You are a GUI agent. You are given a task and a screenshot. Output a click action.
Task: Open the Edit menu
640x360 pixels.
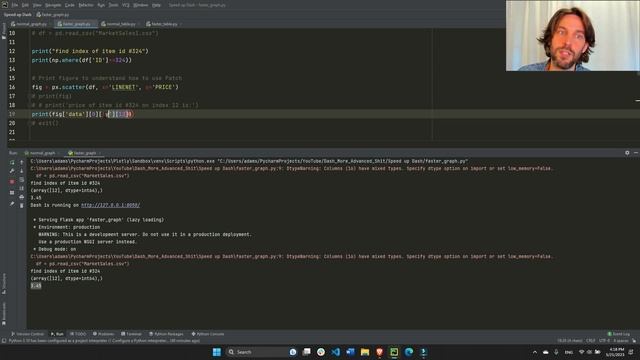(x=25, y=5)
